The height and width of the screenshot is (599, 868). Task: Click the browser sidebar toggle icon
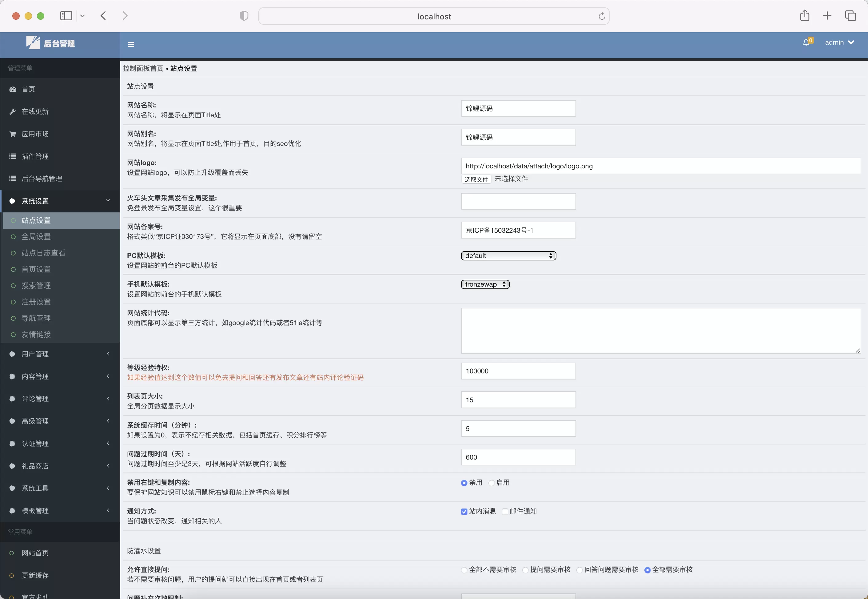(66, 16)
